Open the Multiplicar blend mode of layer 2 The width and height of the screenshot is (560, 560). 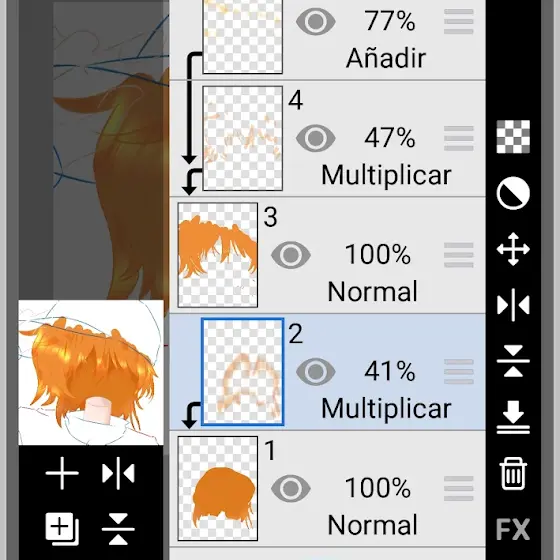pyautogui.click(x=386, y=409)
